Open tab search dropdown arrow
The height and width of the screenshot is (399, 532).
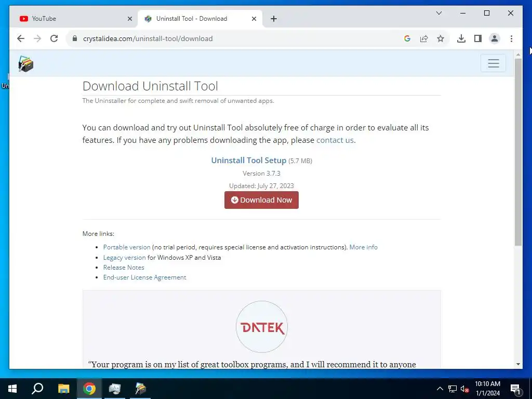438,13
